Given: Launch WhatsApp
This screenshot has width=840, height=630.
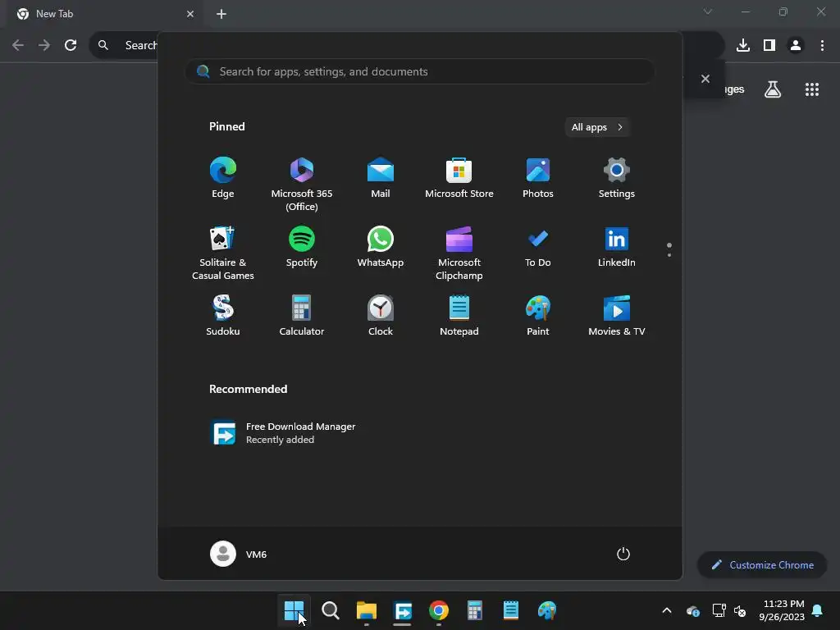Looking at the screenshot, I should [x=381, y=248].
